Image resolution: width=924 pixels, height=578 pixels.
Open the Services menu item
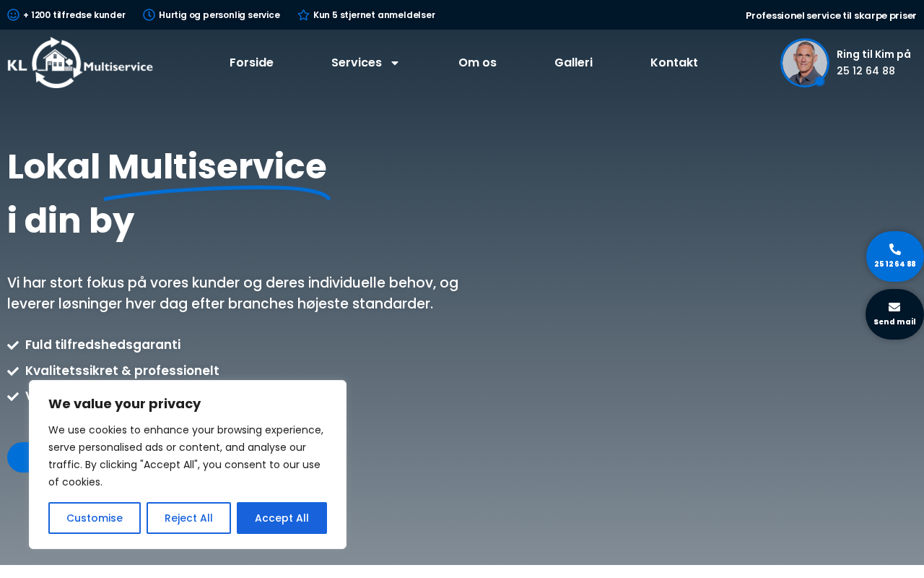pyautogui.click(x=357, y=63)
